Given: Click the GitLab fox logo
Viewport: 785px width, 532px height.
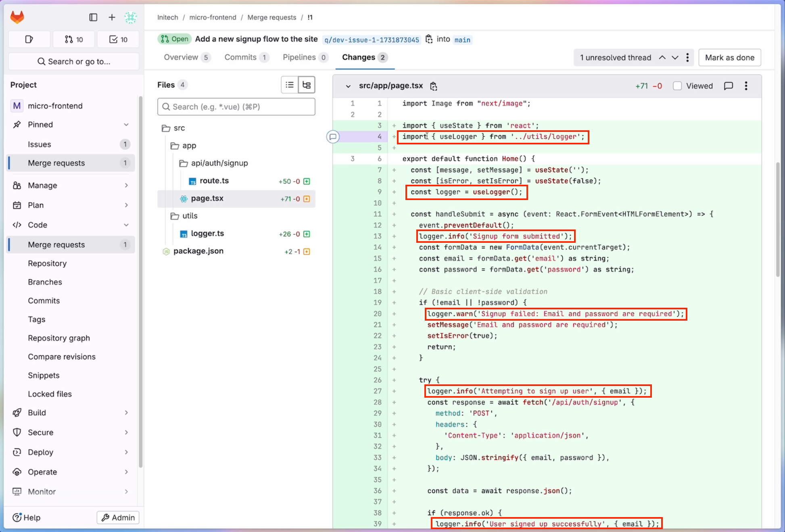Looking at the screenshot, I should click(x=17, y=17).
